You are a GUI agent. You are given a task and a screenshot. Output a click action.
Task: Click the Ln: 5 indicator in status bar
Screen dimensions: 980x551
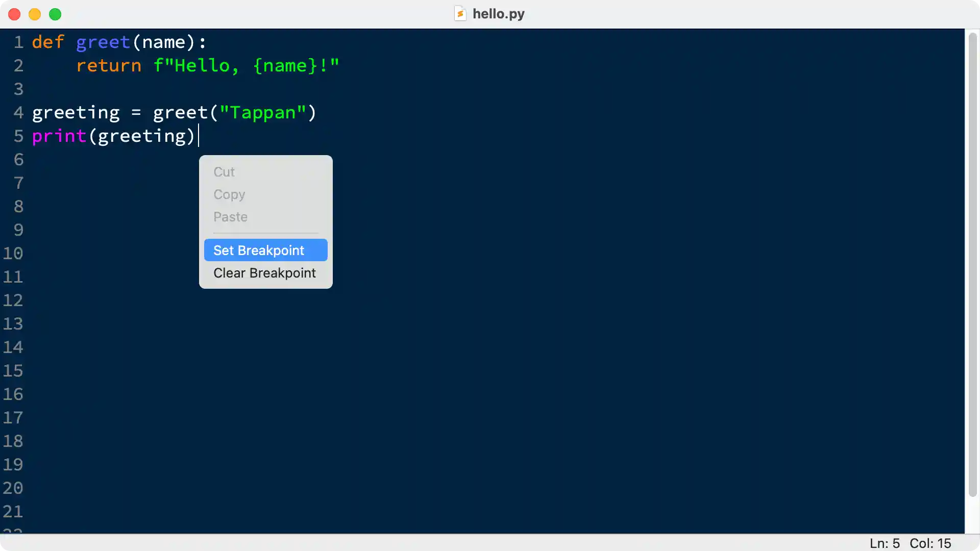[x=885, y=543]
